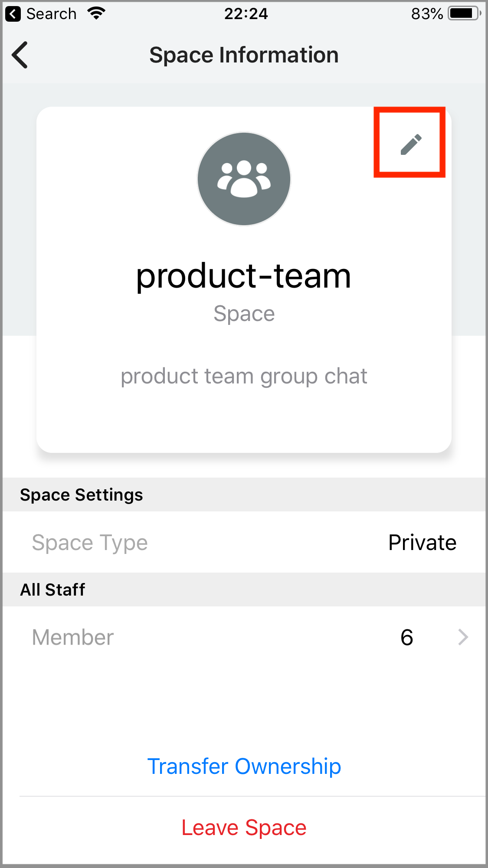The width and height of the screenshot is (488, 868).
Task: Tap the 22:24 clock in status bar
Action: (x=246, y=14)
